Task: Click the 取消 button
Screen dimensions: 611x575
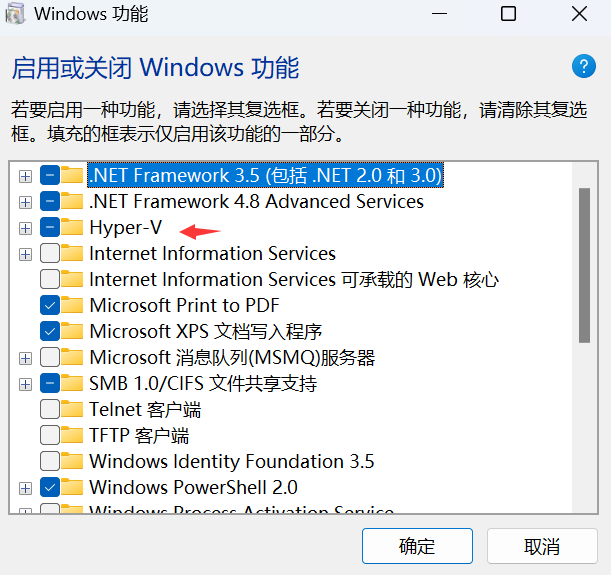Action: (x=542, y=546)
